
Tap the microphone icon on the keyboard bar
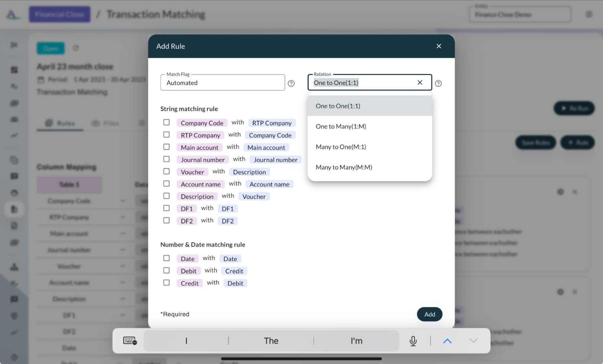coord(413,340)
